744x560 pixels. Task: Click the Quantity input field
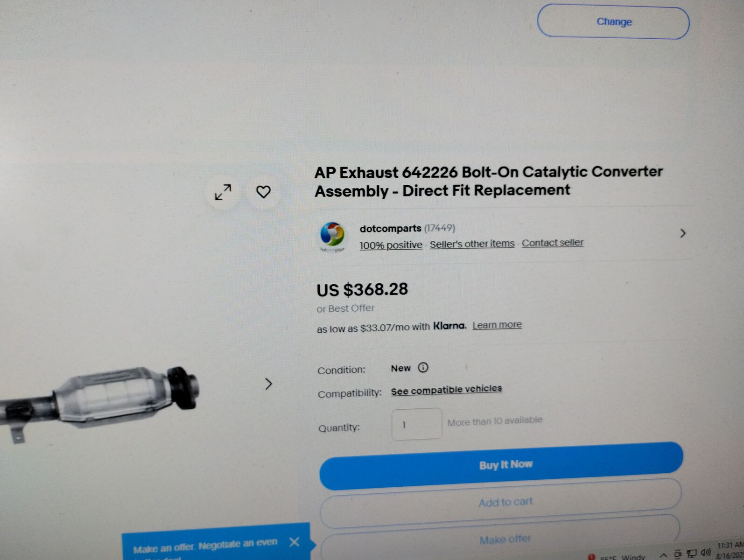[x=416, y=424]
